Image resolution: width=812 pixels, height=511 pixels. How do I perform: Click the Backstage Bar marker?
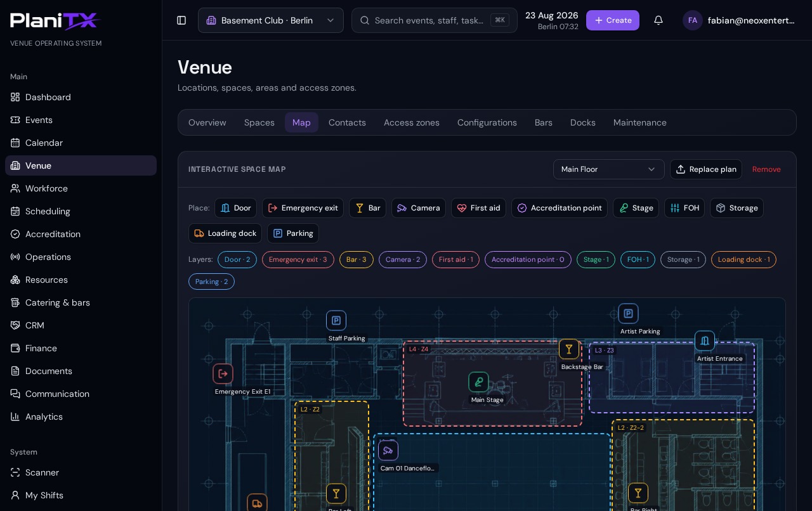click(x=569, y=349)
